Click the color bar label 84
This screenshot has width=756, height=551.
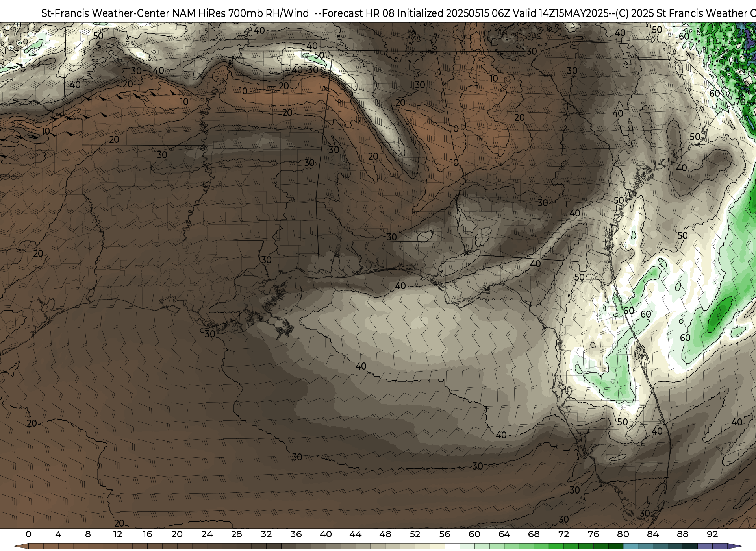pyautogui.click(x=653, y=534)
